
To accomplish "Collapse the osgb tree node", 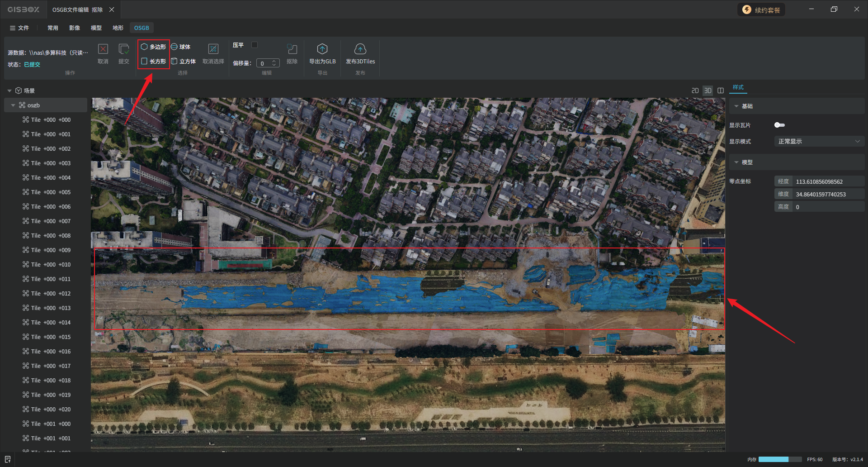I will (x=13, y=105).
